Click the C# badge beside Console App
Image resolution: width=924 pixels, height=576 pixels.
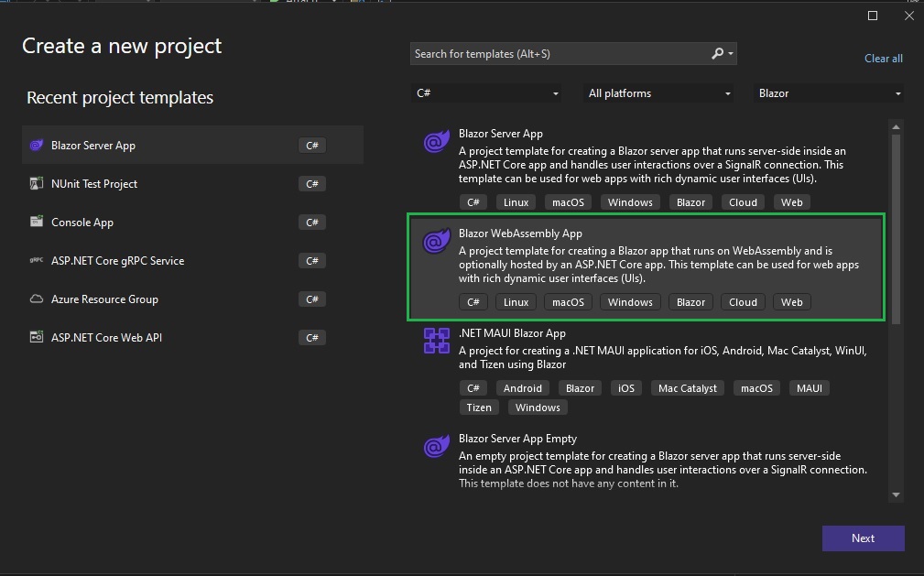311,223
